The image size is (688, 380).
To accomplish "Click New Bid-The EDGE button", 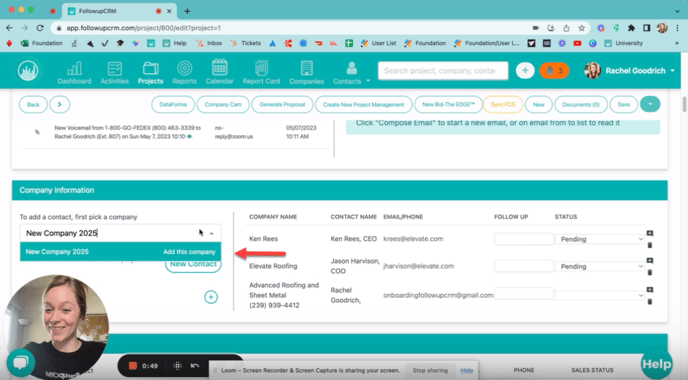I will coord(448,104).
